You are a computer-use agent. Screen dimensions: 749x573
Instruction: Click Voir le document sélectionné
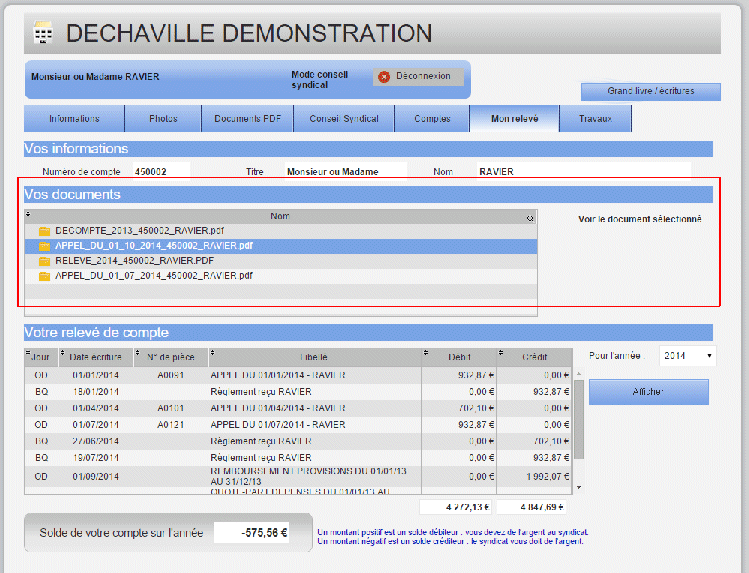640,219
